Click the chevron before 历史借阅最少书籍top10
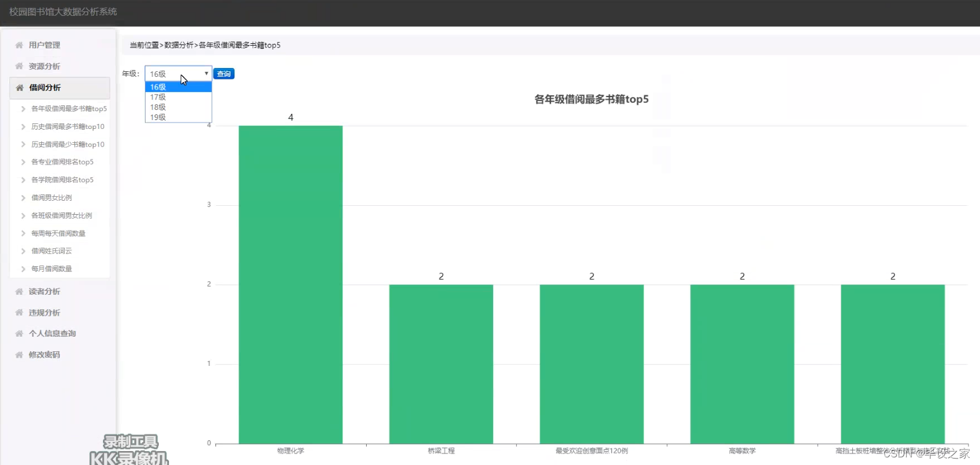The height and width of the screenshot is (465, 980). pos(24,144)
